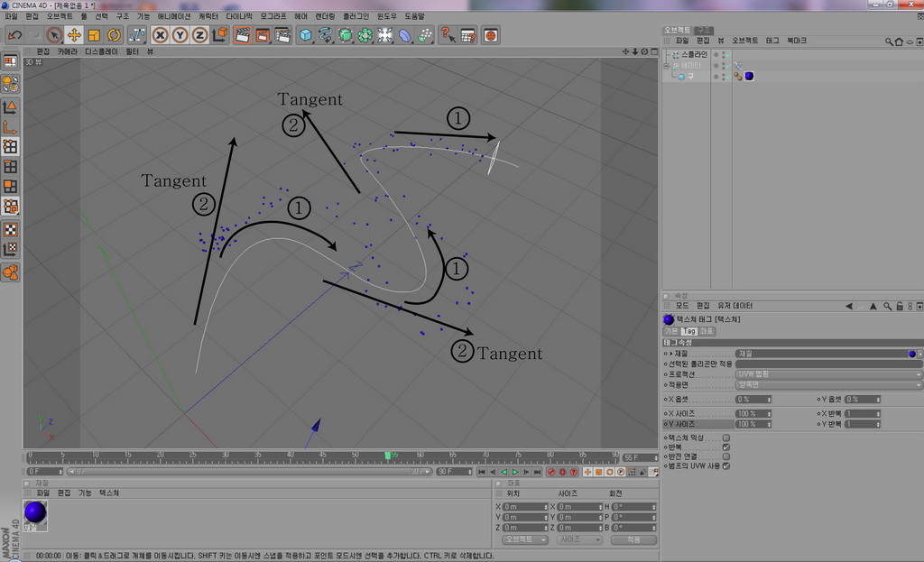Activate the Move tool
924x562 pixels.
click(x=74, y=35)
